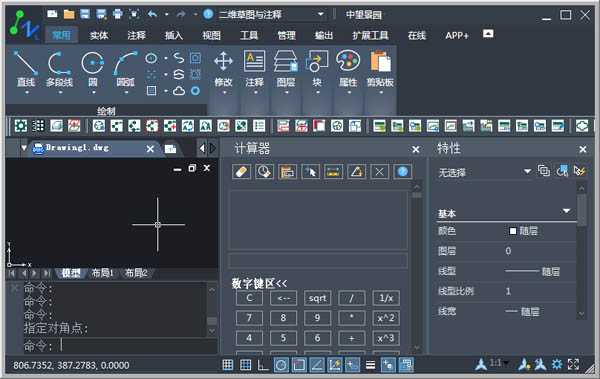Click the calculator clear eraser icon
Image resolution: width=600 pixels, height=379 pixels.
tap(241, 172)
